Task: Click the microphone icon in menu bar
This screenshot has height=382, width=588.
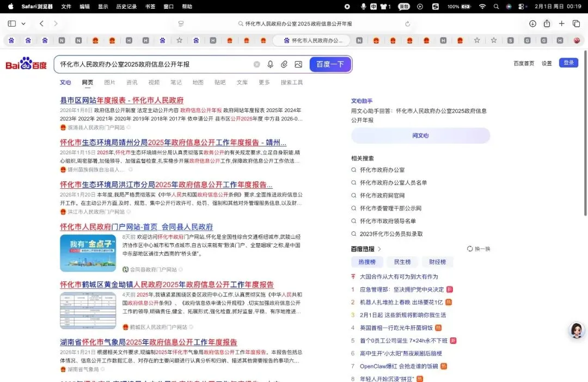Action: (x=363, y=7)
